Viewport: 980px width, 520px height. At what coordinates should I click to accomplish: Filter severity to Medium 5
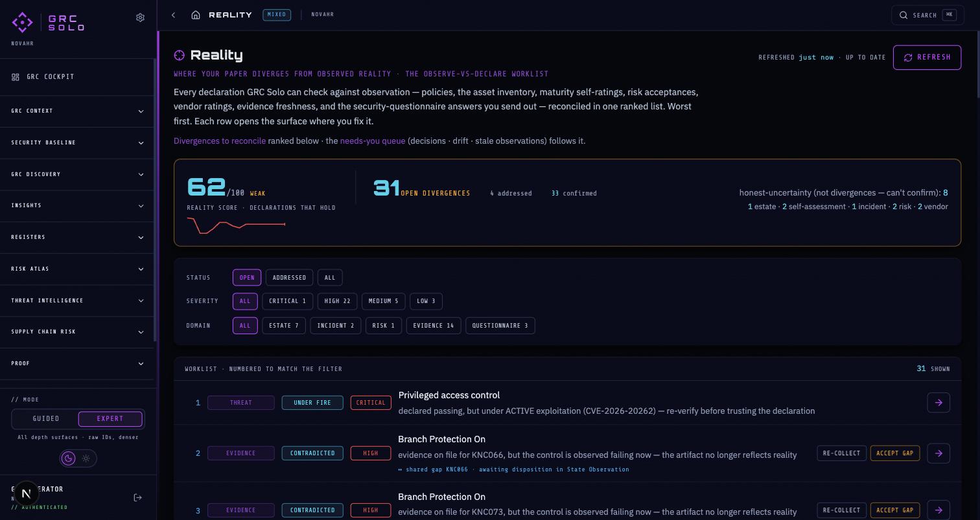coord(384,301)
